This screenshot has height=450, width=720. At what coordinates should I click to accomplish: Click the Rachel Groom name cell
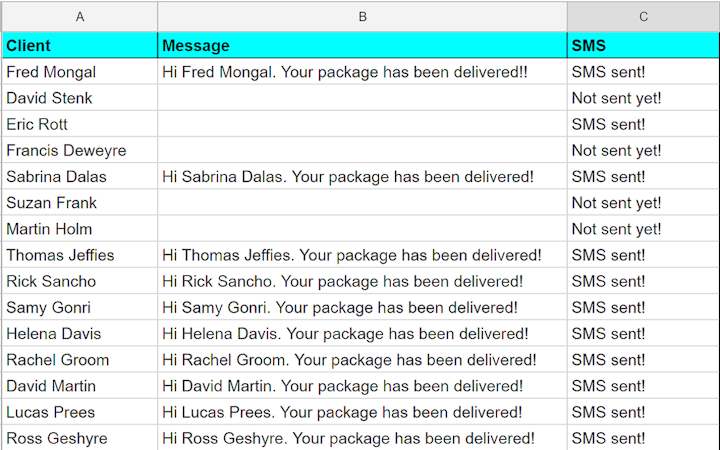pos(79,359)
